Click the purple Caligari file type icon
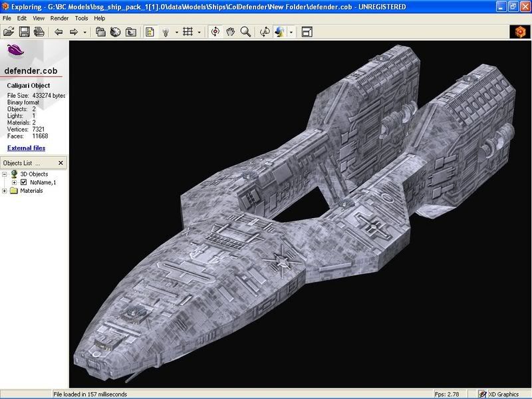 click(x=15, y=51)
